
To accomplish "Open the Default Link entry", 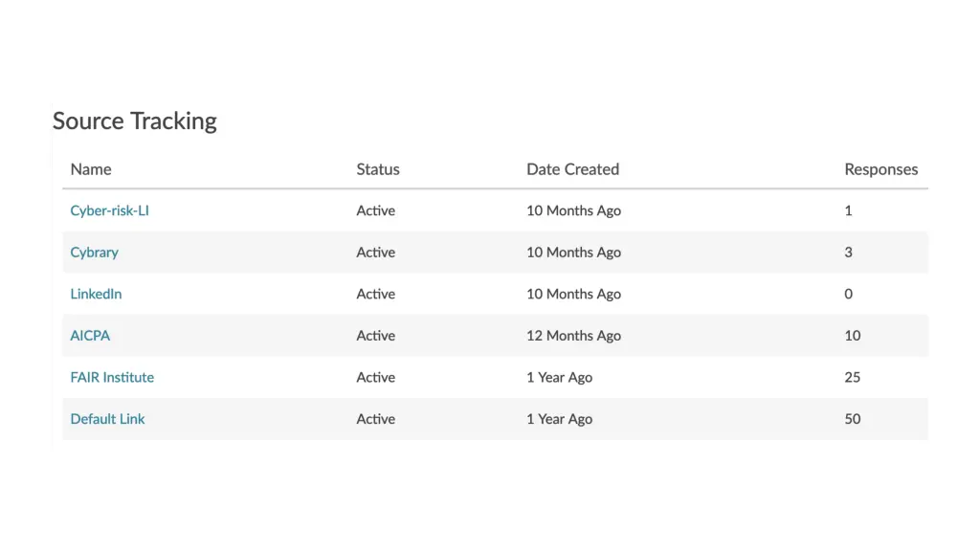I will tap(107, 419).
